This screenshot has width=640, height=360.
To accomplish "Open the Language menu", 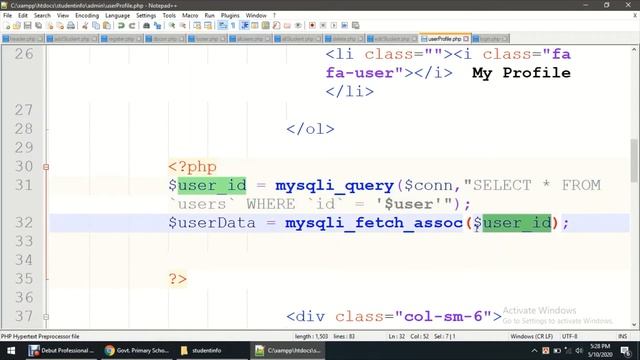I will [x=118, y=16].
